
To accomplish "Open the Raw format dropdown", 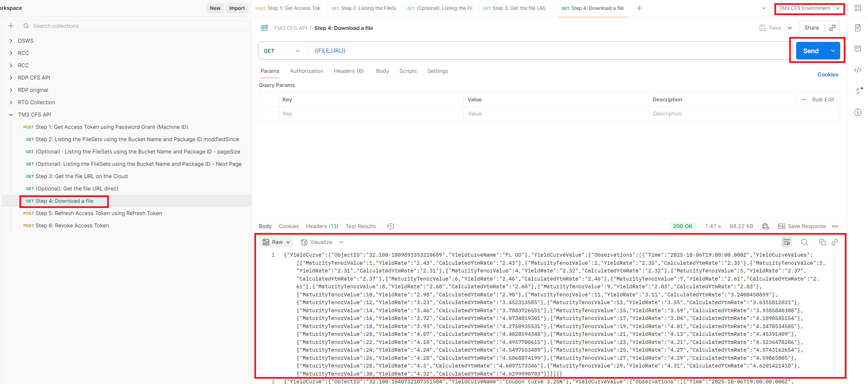I will [x=277, y=242].
